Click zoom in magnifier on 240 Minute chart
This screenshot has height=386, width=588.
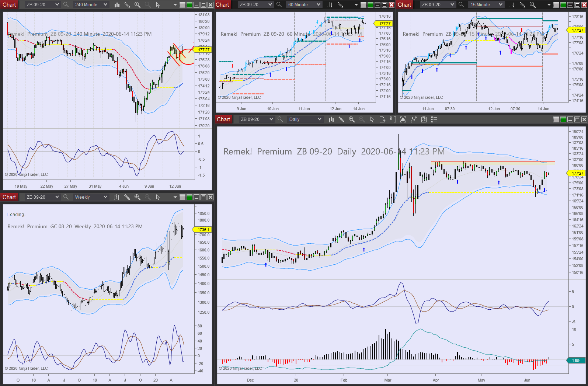tap(138, 5)
